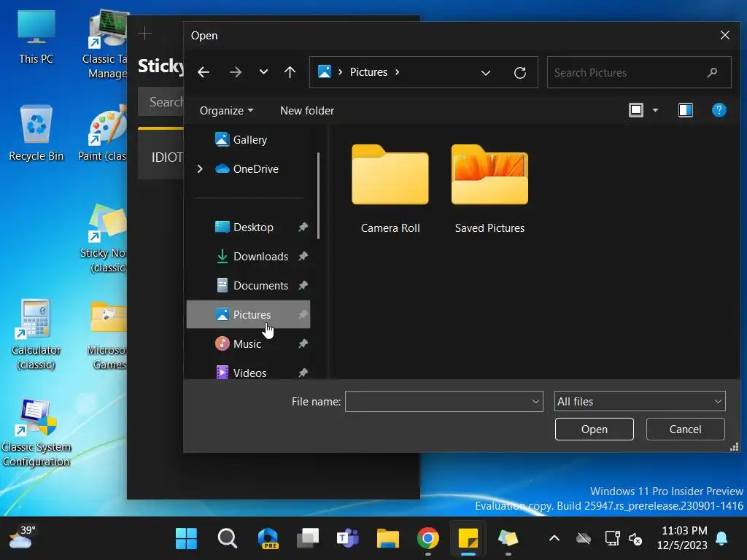Click the search magnifier icon
The width and height of the screenshot is (747, 560).
point(712,72)
